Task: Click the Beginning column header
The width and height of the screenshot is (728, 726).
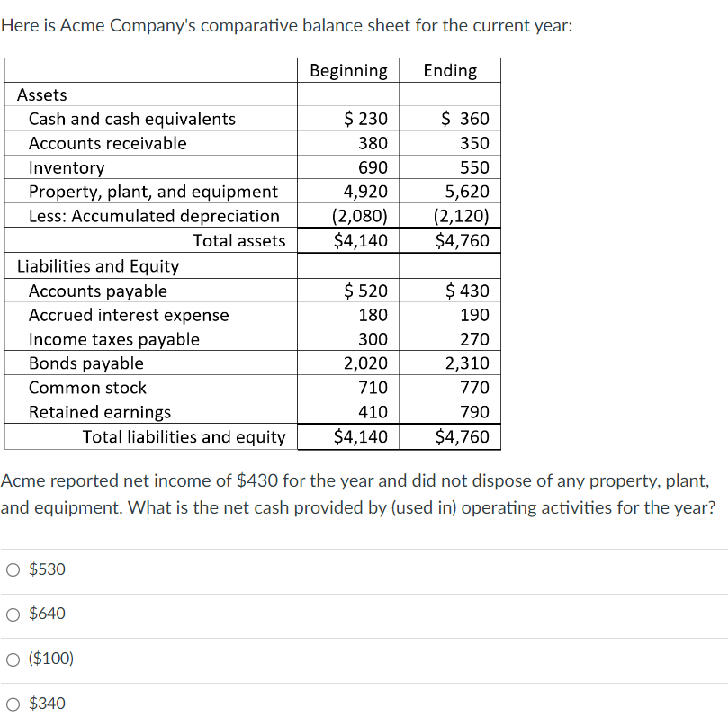Action: point(347,70)
